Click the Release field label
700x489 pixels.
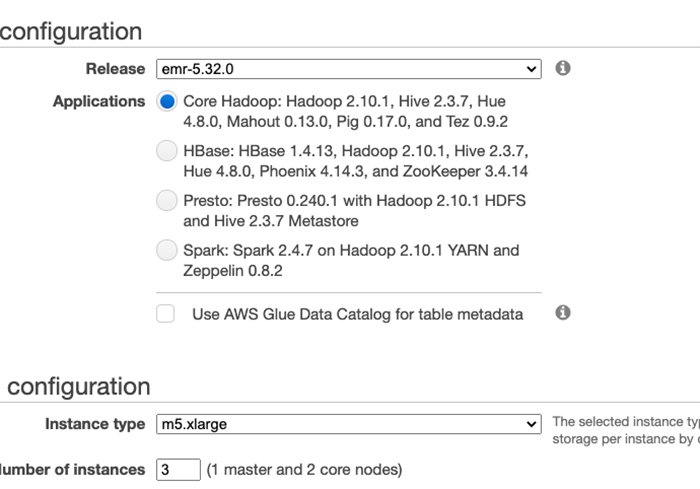point(115,69)
